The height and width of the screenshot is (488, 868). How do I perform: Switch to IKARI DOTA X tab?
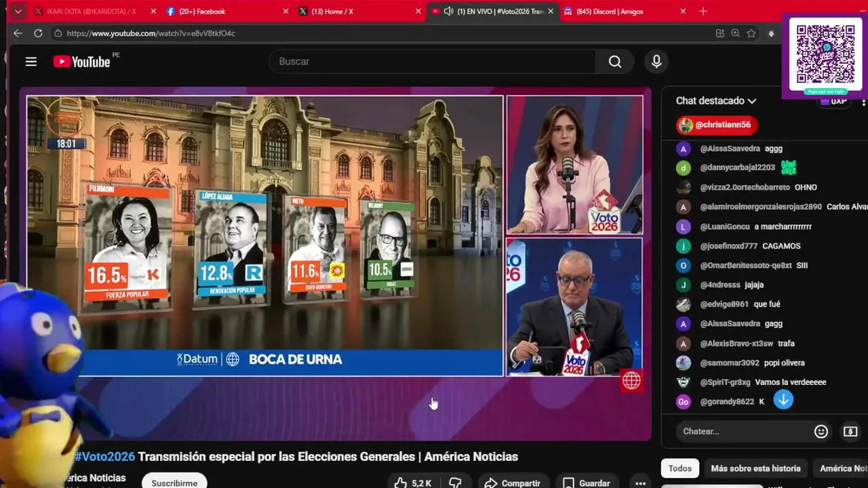[x=90, y=12]
